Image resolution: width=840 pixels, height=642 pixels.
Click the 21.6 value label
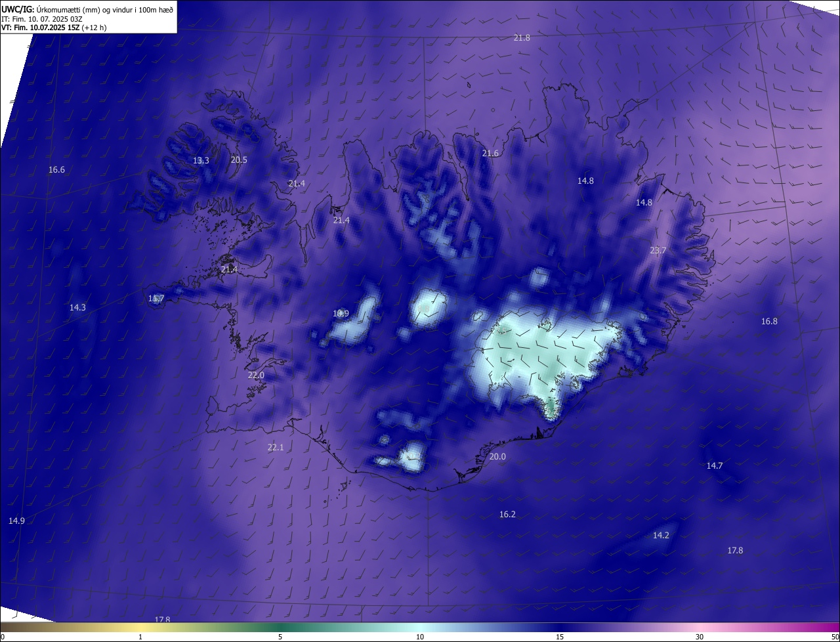[490, 154]
